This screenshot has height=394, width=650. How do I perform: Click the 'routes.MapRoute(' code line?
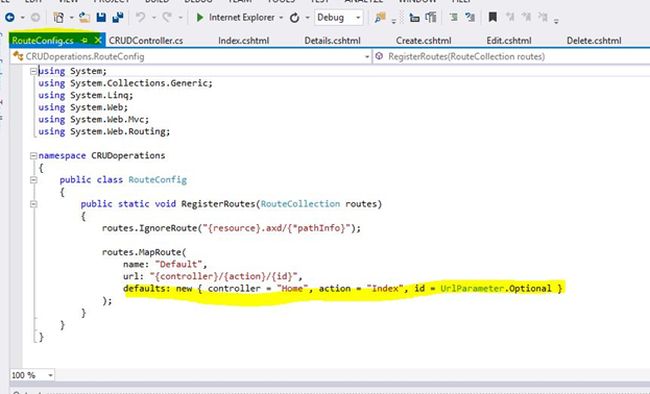[144, 252]
